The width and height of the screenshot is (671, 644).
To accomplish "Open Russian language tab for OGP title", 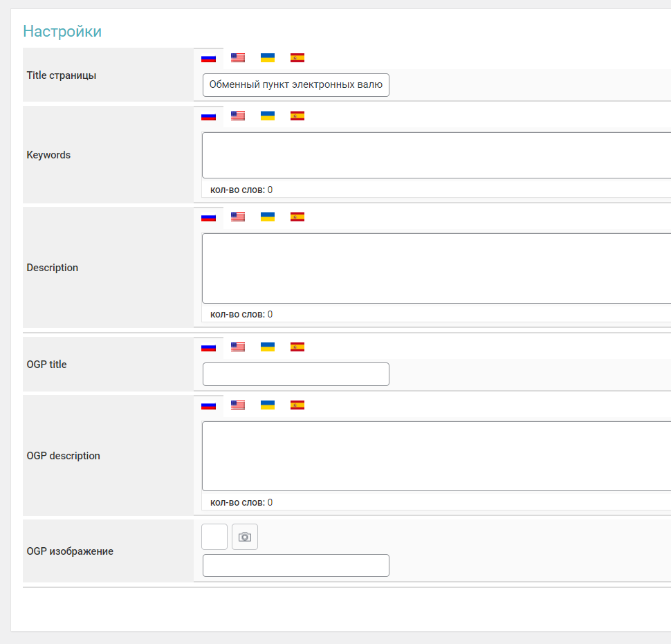I will click(208, 347).
